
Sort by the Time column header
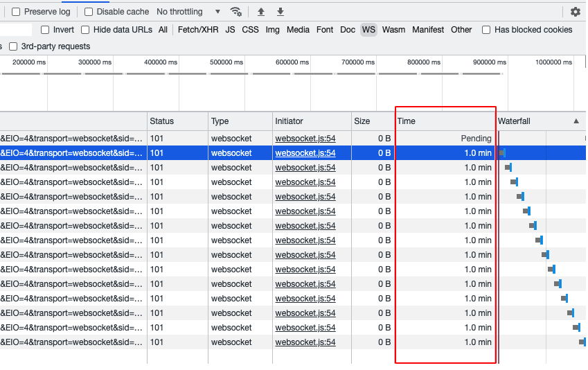[445, 121]
